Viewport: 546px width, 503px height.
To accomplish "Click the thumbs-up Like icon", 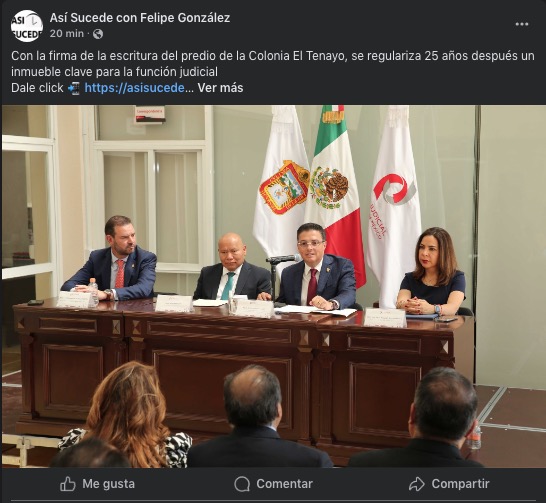I will (x=68, y=484).
